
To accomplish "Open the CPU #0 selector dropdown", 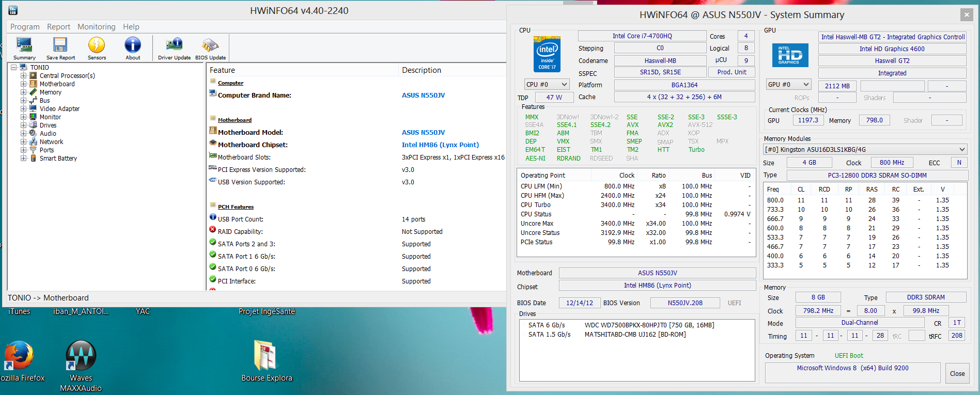I will click(x=547, y=84).
